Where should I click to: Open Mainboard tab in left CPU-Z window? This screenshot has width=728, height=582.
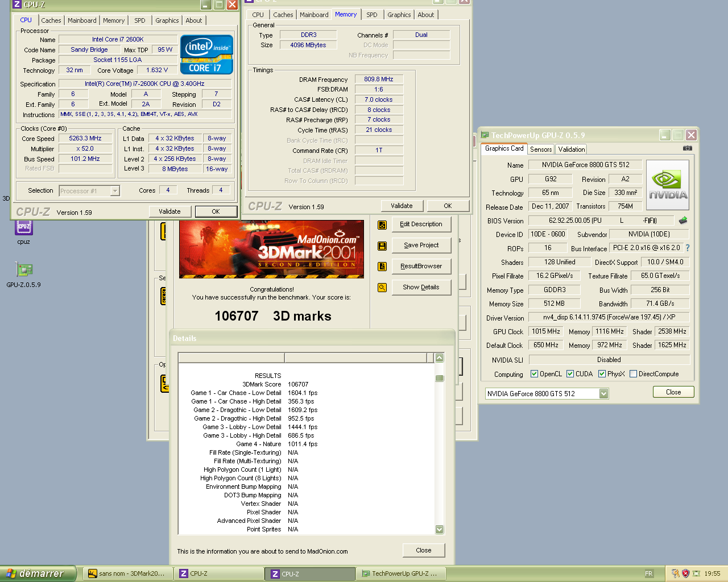click(82, 20)
